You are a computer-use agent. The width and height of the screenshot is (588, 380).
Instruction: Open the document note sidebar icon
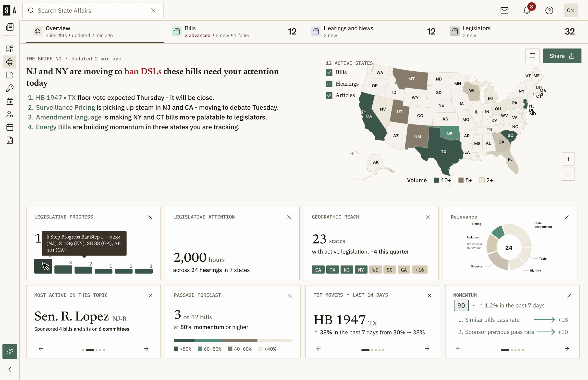(x=10, y=75)
